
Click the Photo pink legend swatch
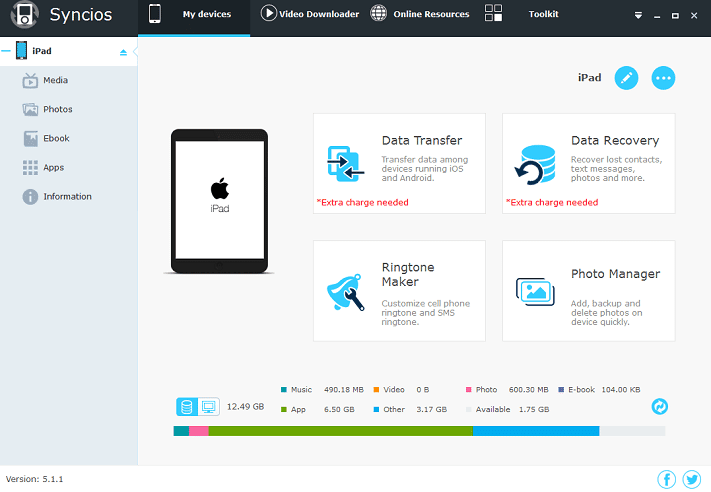click(468, 390)
